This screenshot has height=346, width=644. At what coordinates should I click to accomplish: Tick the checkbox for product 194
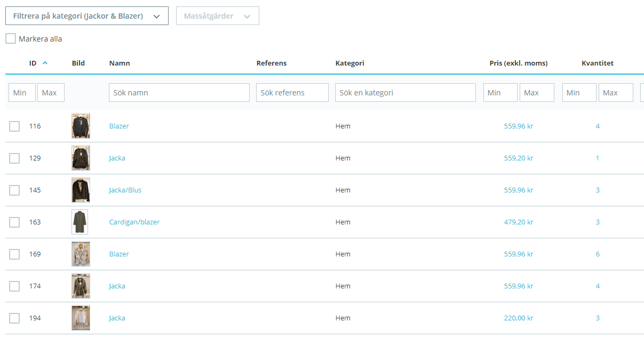[14, 318]
